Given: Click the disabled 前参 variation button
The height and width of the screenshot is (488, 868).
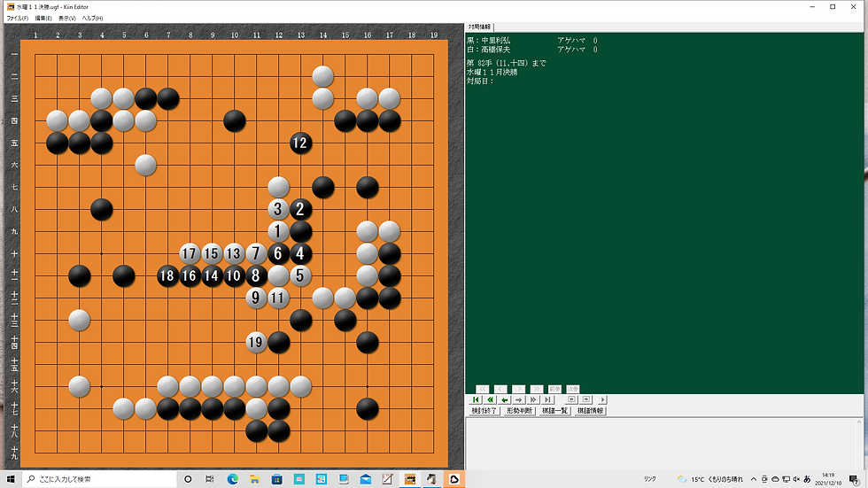Looking at the screenshot, I should (x=554, y=389).
